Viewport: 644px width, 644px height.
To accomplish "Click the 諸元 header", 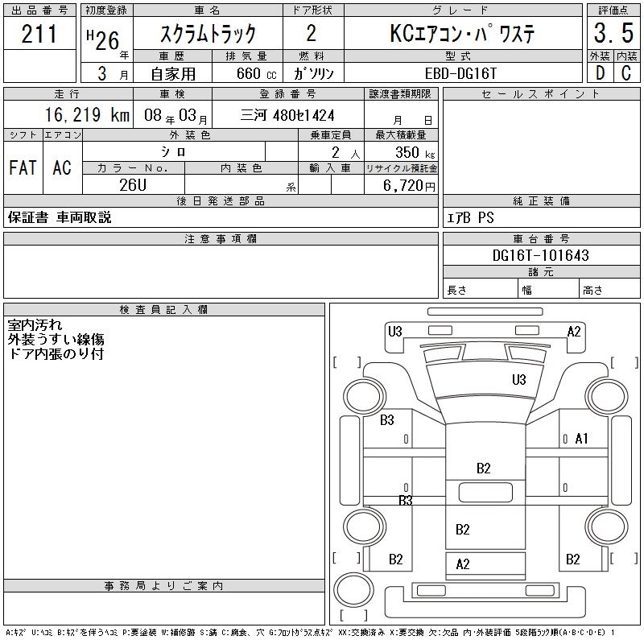I will pyautogui.click(x=541, y=271).
